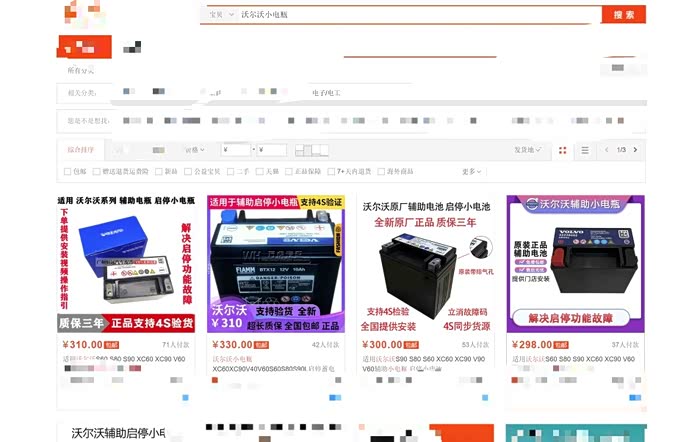Click the ¥298.00 price text

click(x=532, y=345)
